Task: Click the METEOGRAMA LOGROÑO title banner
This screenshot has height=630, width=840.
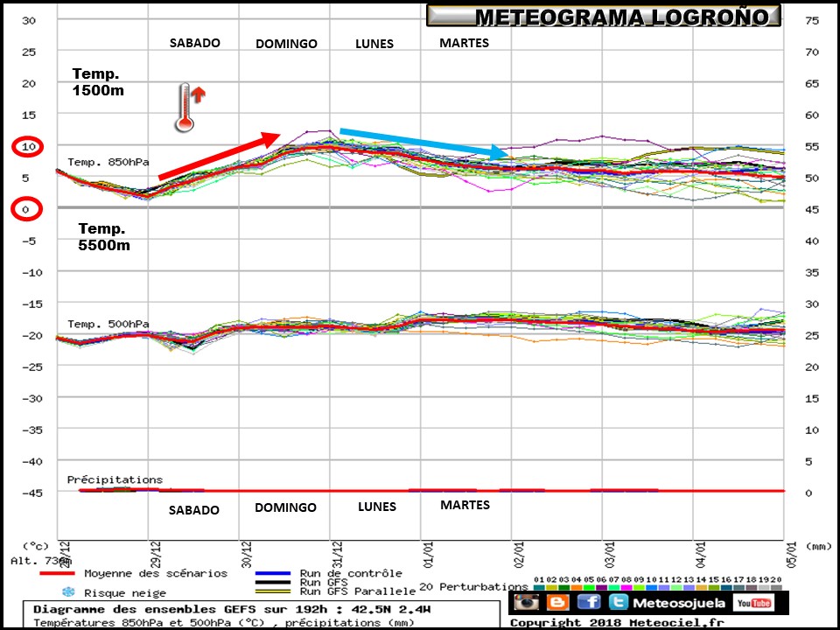Action: coord(603,16)
